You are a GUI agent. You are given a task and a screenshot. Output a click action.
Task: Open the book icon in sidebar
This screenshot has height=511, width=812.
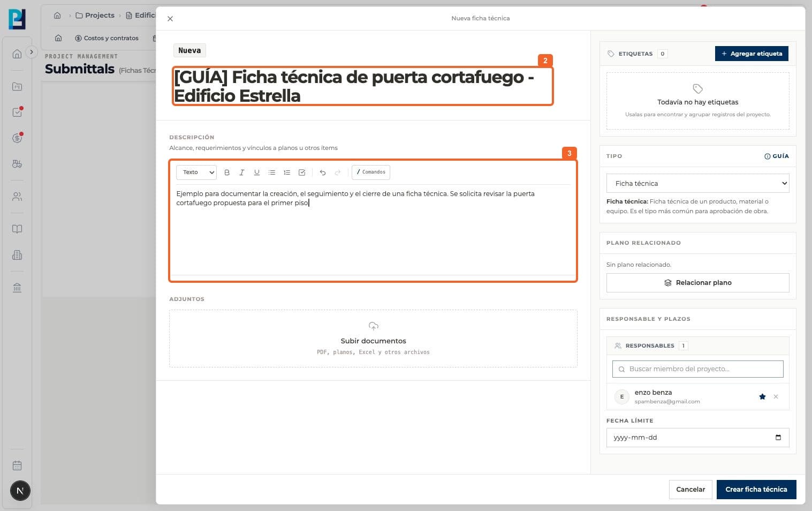pyautogui.click(x=17, y=229)
